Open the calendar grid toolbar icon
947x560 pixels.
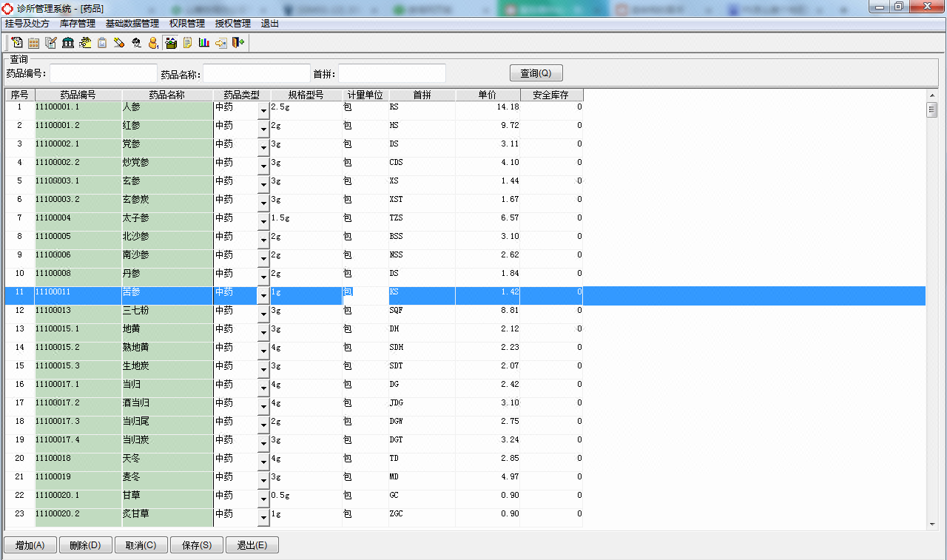pyautogui.click(x=33, y=43)
